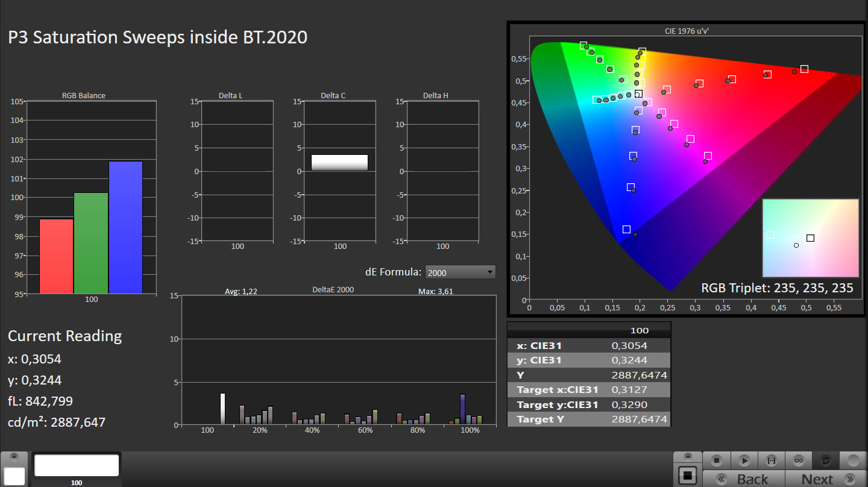The width and height of the screenshot is (868, 487).
Task: Click the small white color box at bottom-left
Action: (14, 476)
